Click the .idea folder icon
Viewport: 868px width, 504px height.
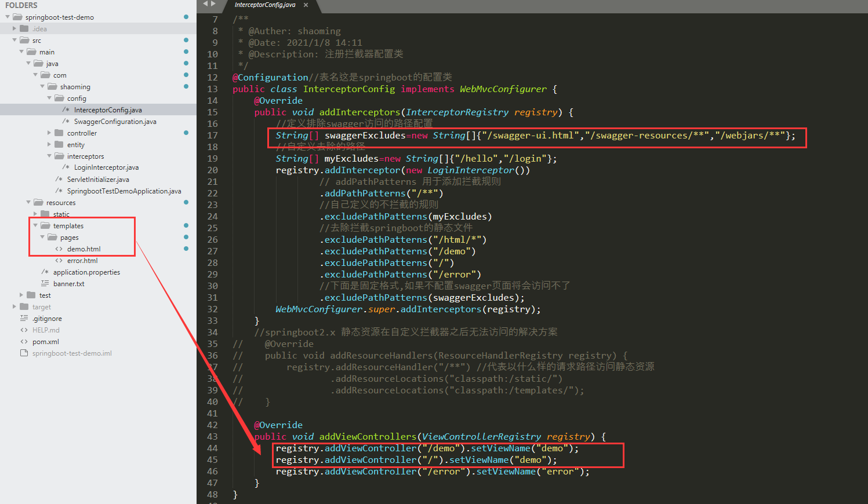(x=24, y=28)
